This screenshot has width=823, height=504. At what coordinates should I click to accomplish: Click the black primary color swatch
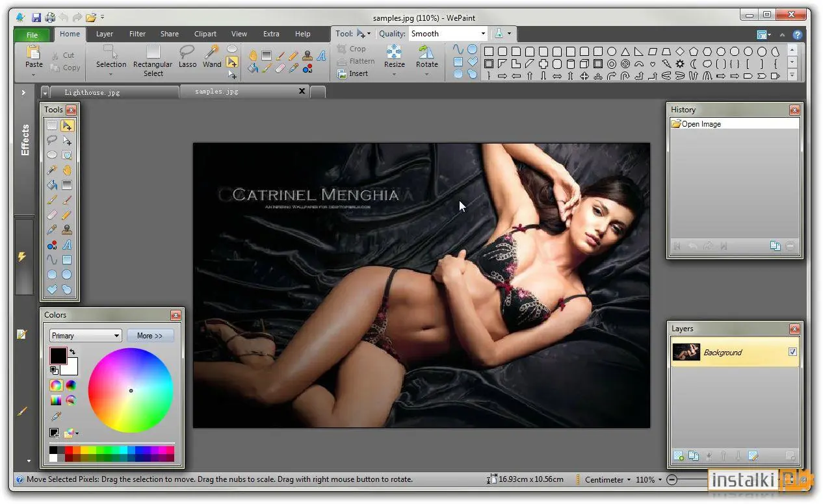point(59,355)
